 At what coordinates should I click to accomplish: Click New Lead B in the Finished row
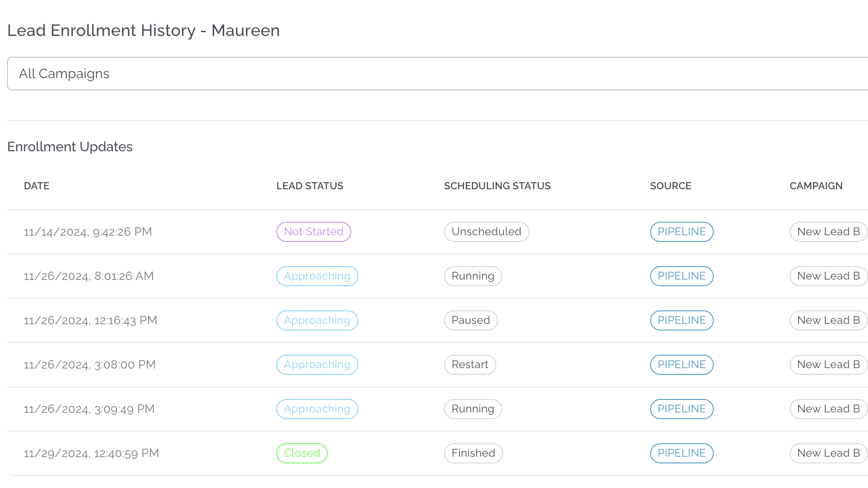coord(828,453)
